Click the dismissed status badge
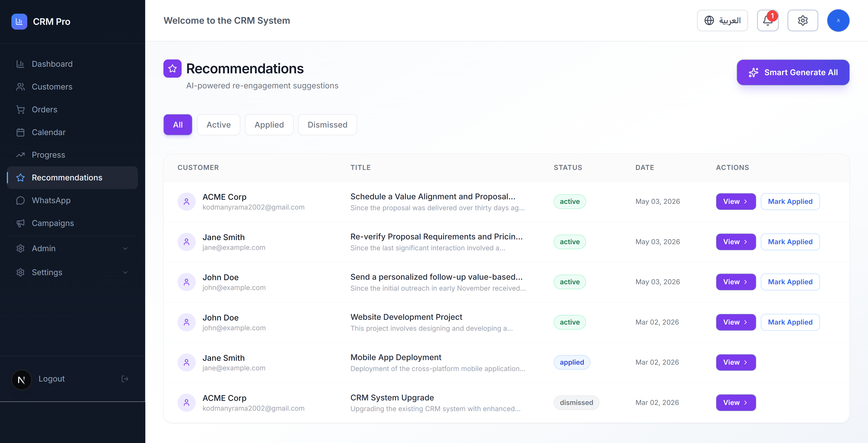868x443 pixels. tap(576, 402)
